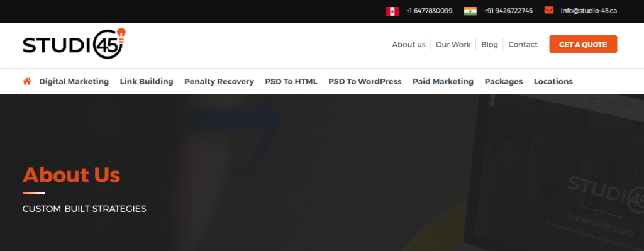
Task: Open the Paid Marketing menu
Action: pyautogui.click(x=443, y=81)
